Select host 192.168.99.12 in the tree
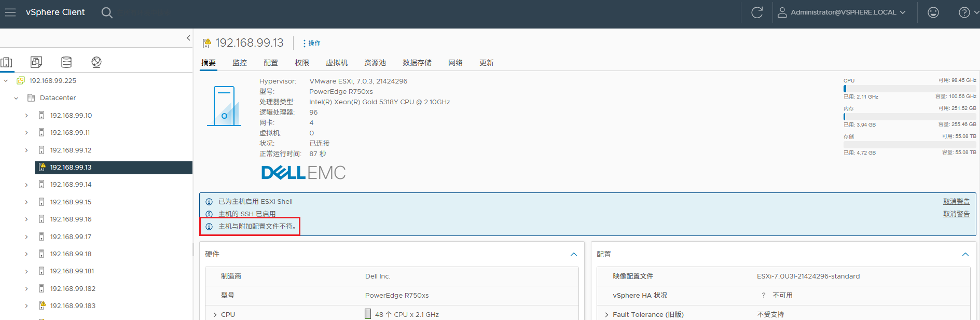Screen dimensions: 980x320 (x=71, y=150)
